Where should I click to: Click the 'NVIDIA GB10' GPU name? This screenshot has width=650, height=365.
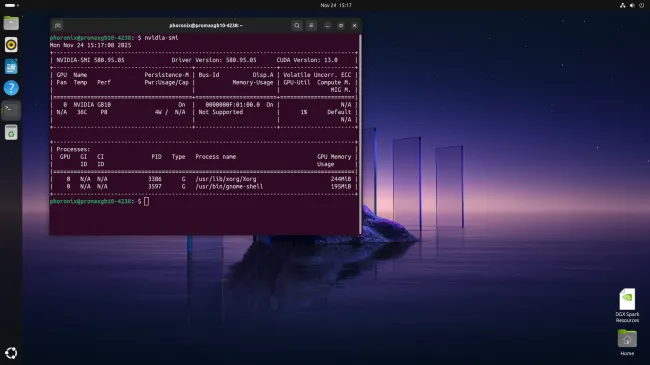tap(92, 105)
